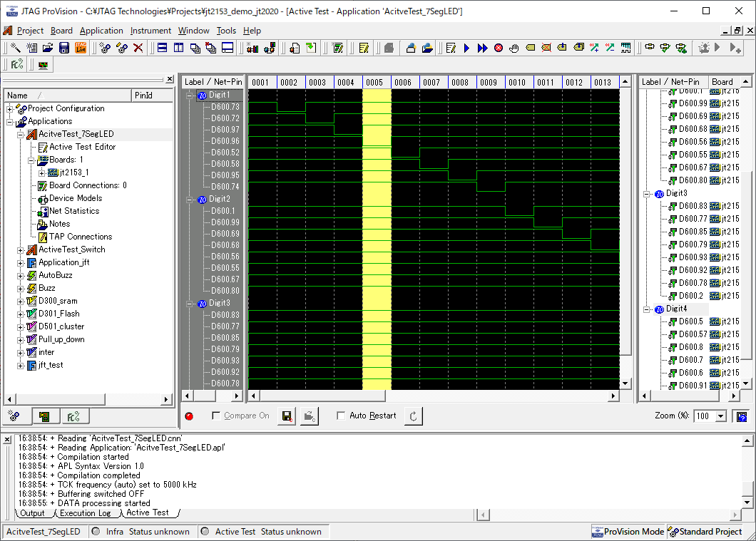756x541 pixels.
Task: Run the test with blue play icon
Action: pos(466,48)
